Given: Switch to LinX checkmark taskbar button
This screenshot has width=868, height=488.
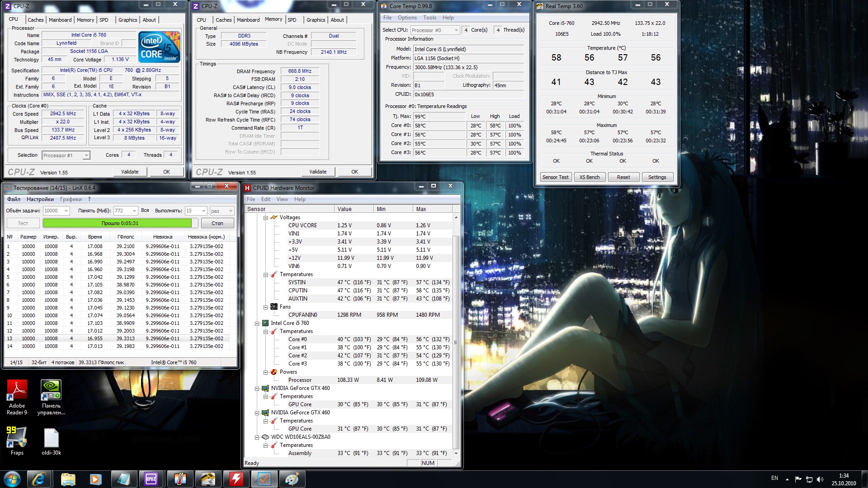Looking at the screenshot, I should (264, 479).
